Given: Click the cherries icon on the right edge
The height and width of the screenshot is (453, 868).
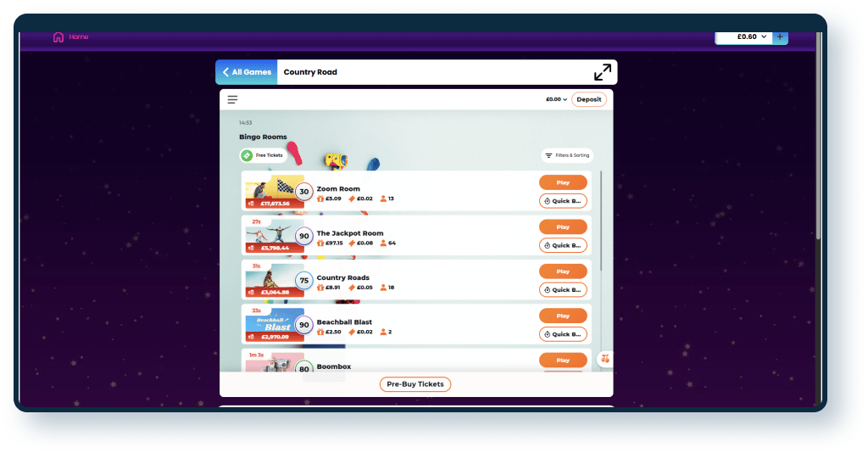Looking at the screenshot, I should pyautogui.click(x=604, y=359).
